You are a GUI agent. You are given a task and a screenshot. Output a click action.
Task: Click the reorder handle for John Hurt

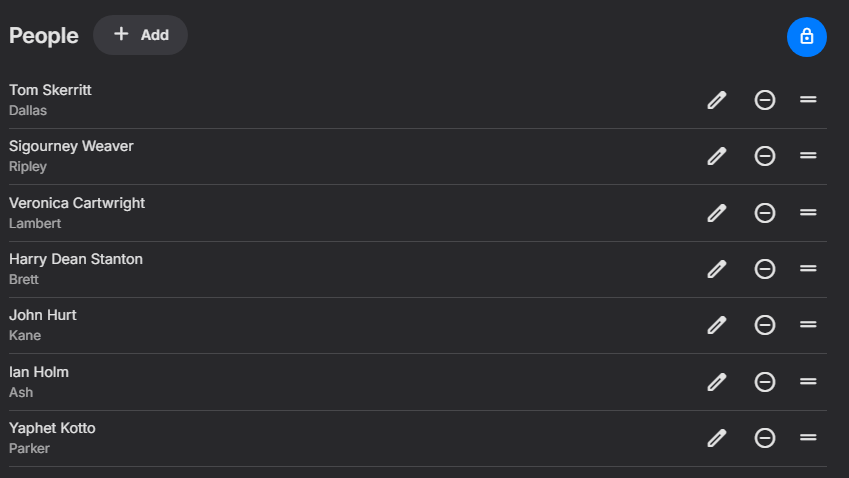pyautogui.click(x=808, y=325)
